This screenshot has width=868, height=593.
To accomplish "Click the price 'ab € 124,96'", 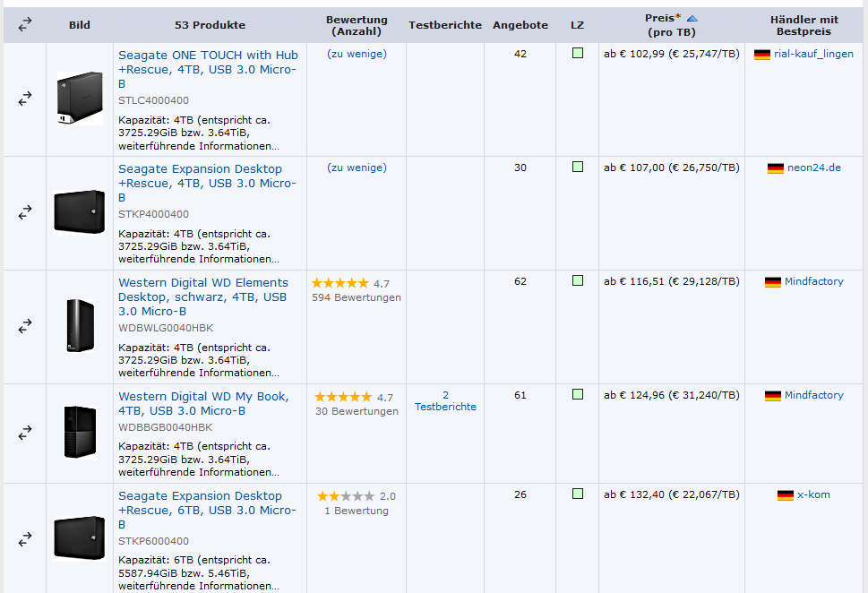I will click(x=634, y=395).
